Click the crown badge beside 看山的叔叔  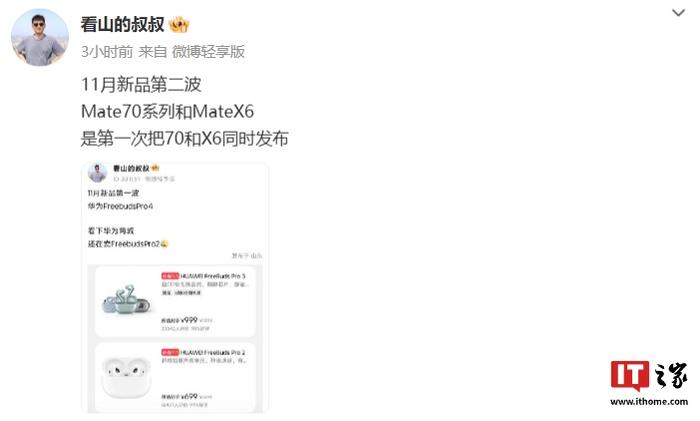tap(179, 25)
